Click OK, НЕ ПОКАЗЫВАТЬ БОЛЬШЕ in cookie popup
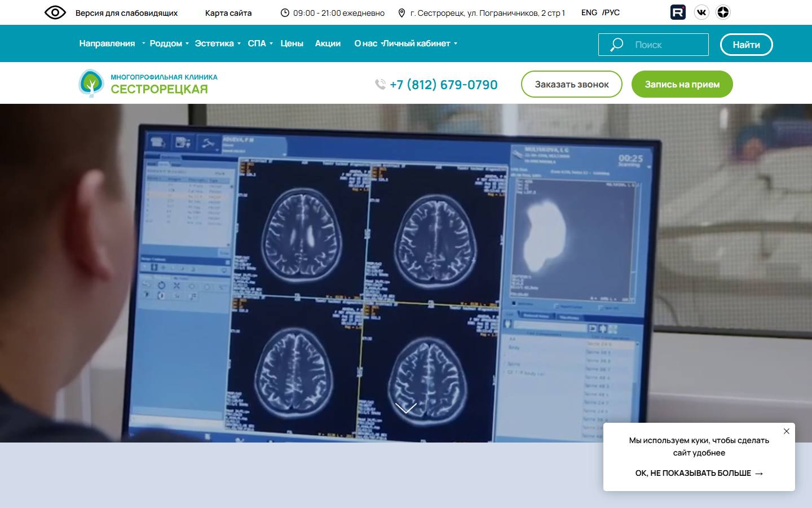This screenshot has width=812, height=508. point(699,473)
